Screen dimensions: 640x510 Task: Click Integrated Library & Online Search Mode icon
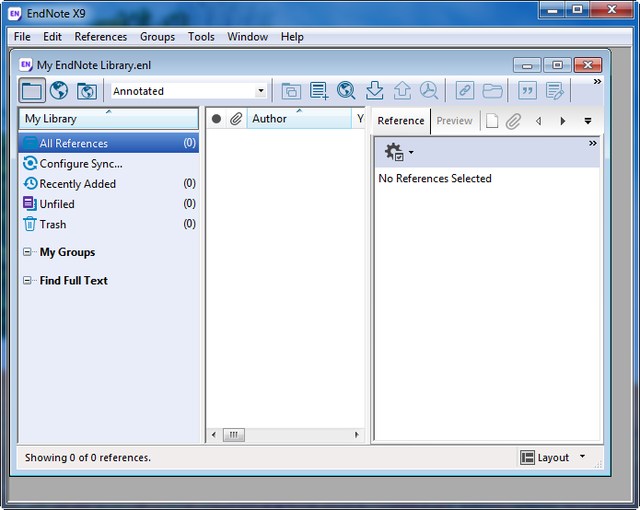[87, 91]
